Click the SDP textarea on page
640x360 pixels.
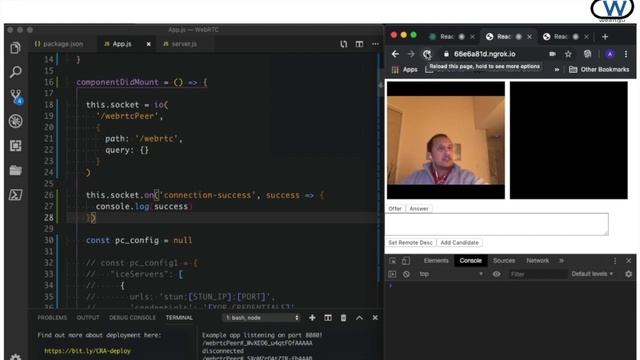(497, 224)
